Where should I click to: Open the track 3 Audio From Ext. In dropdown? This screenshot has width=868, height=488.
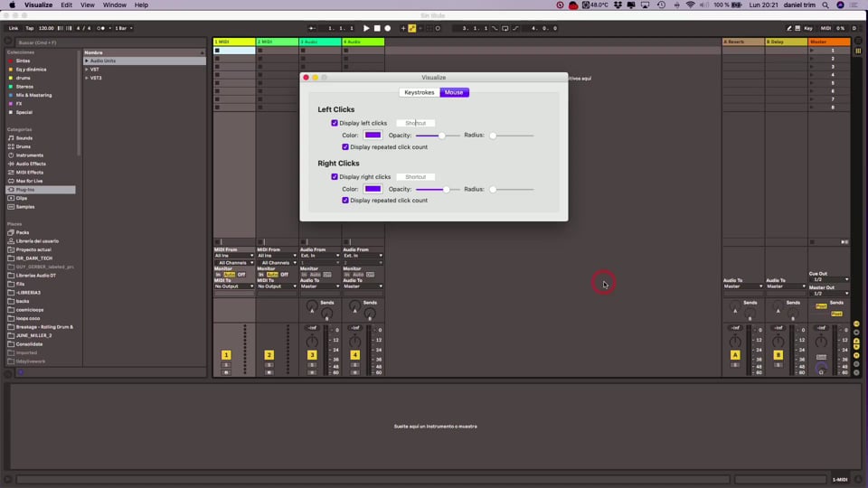point(320,256)
